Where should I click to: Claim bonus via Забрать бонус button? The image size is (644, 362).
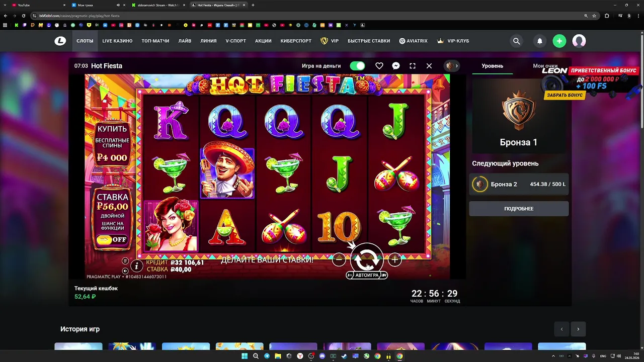click(x=565, y=95)
